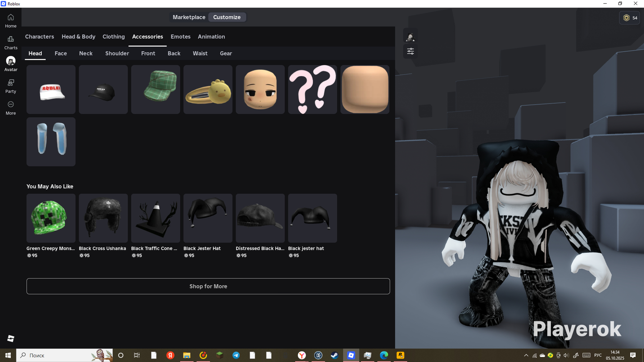Check the Robux balance of 54
Screen dimensions: 644x362
point(630,18)
